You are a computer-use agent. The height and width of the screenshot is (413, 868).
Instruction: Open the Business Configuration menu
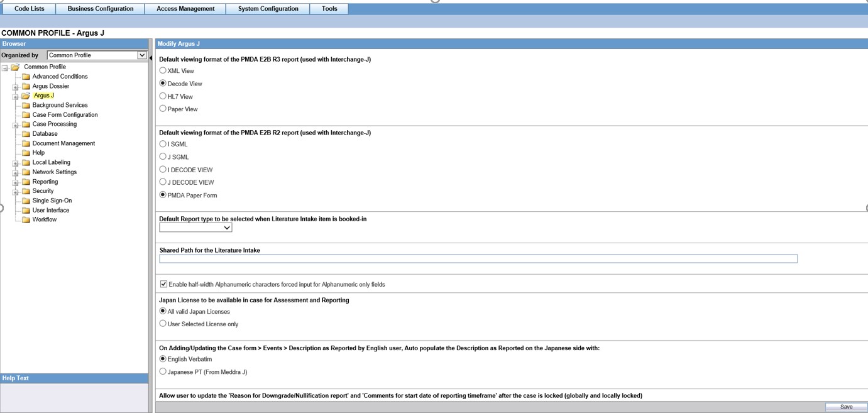101,9
